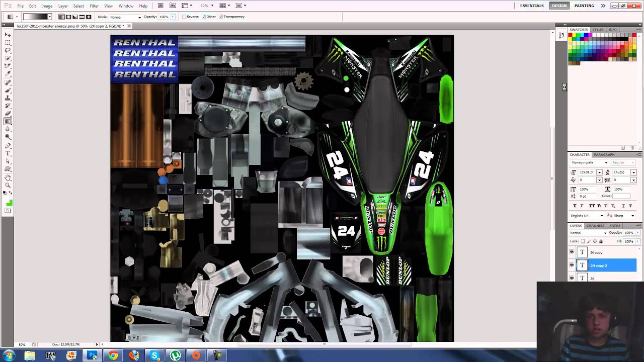Select the Spot Healing Brush tool
Screen dimensions: 644x362
(x=8, y=82)
